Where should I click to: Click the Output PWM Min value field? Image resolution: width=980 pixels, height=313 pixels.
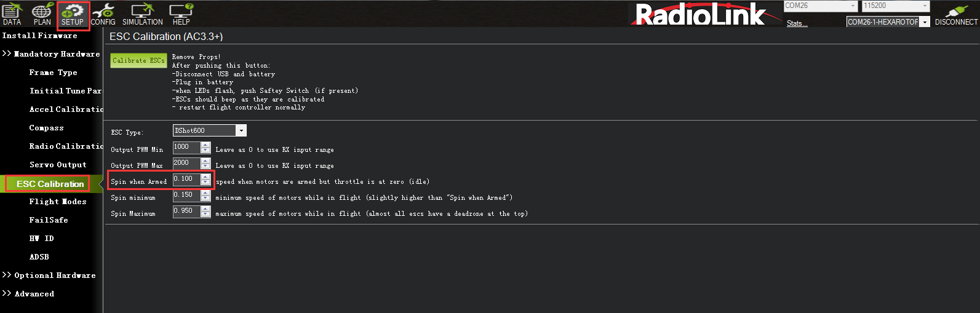(x=186, y=147)
